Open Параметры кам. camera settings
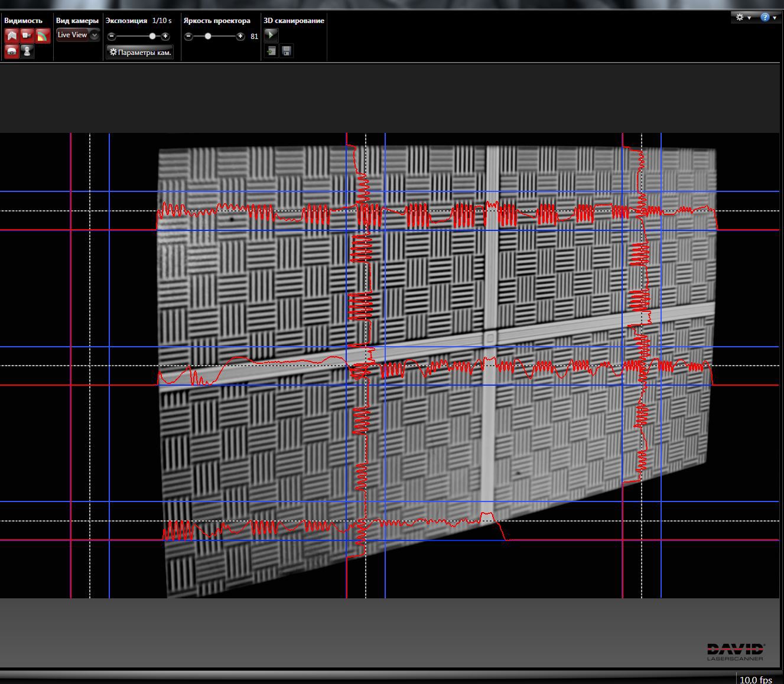Screen dimensions: 784x684 point(140,53)
